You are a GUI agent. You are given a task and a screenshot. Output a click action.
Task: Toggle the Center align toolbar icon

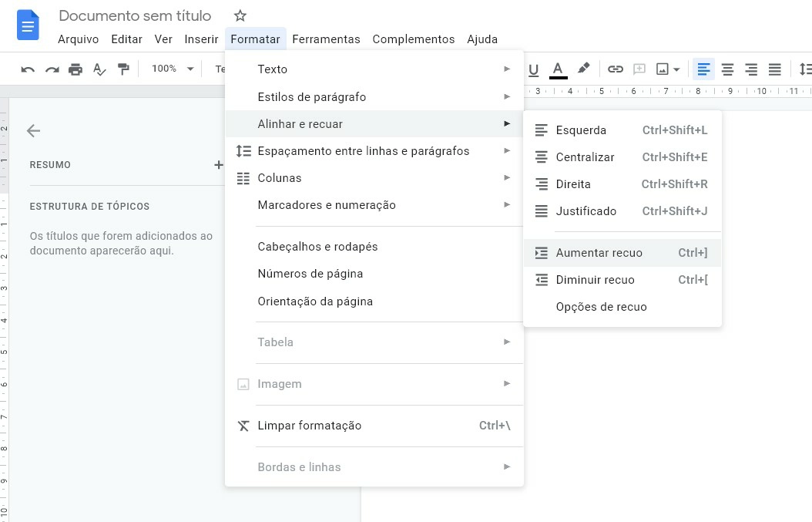727,69
